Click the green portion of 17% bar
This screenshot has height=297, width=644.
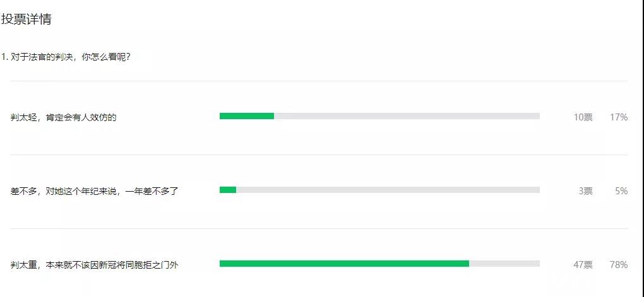point(247,116)
